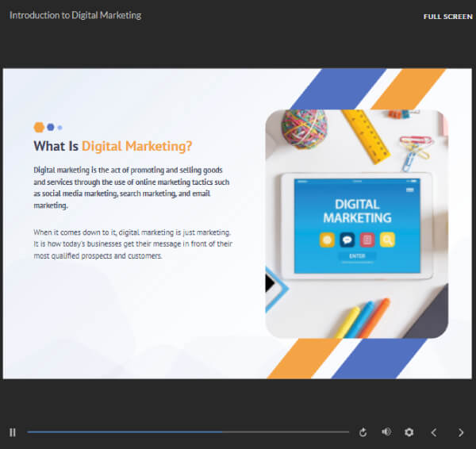This screenshot has width=476, height=449.
Task: Click the replay slide icon
Action: click(x=363, y=432)
